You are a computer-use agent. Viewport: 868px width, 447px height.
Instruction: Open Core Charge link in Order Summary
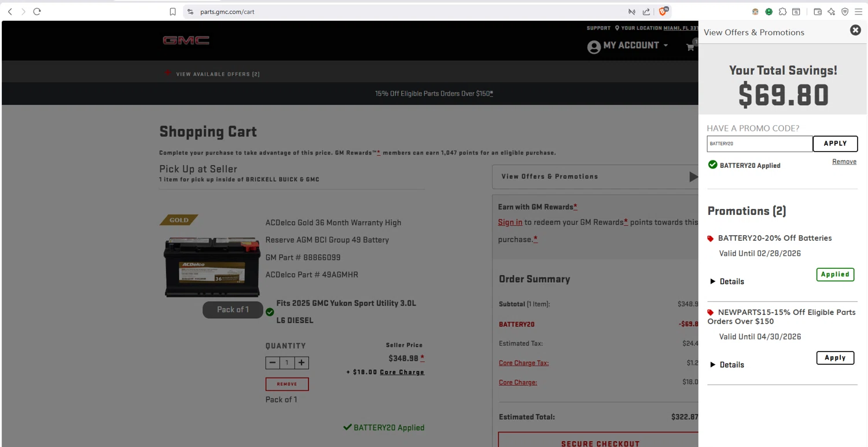point(518,382)
